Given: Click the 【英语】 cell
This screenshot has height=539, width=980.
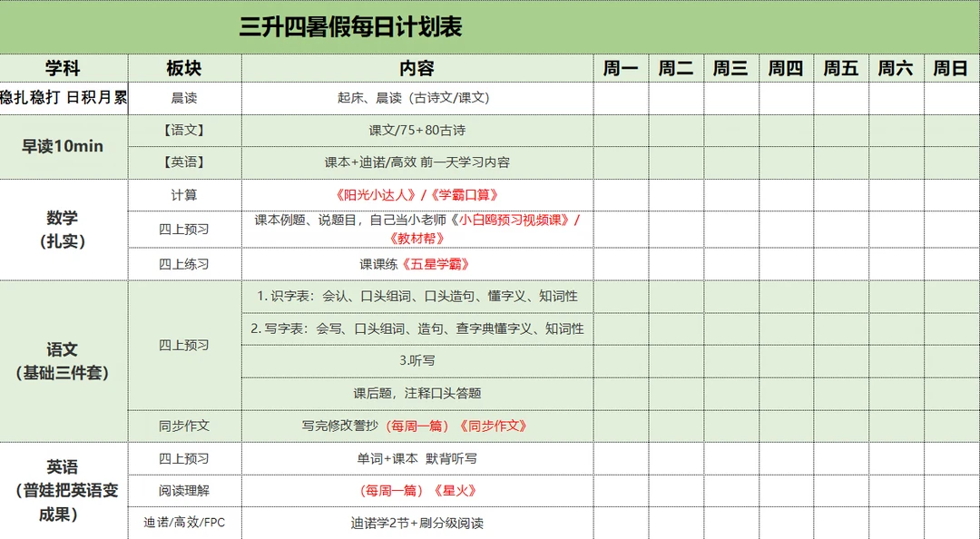Looking at the screenshot, I should pyautogui.click(x=185, y=162).
